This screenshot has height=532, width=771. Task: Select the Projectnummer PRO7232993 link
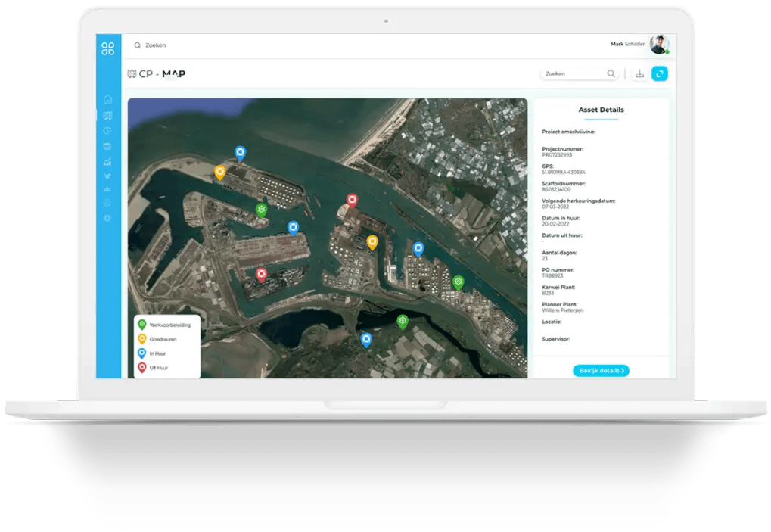point(558,154)
